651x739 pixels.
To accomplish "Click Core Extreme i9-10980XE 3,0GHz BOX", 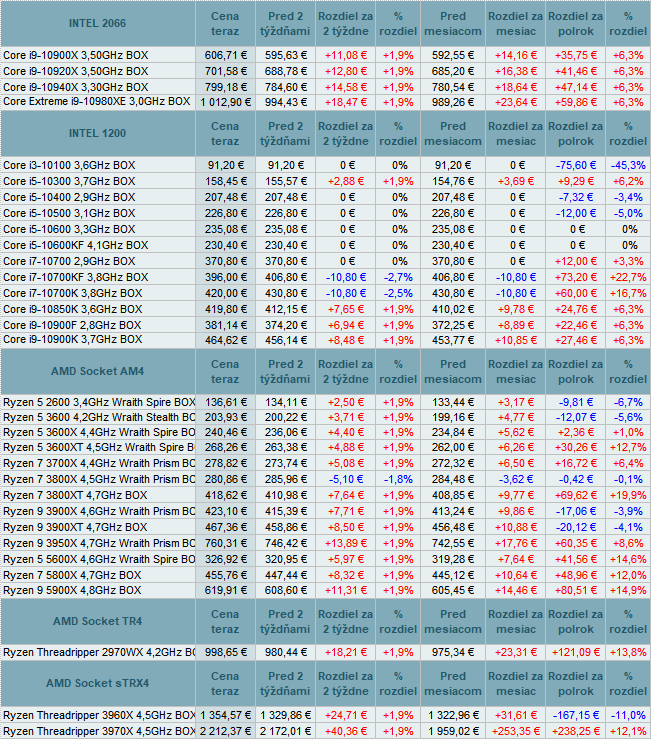I will (97, 102).
